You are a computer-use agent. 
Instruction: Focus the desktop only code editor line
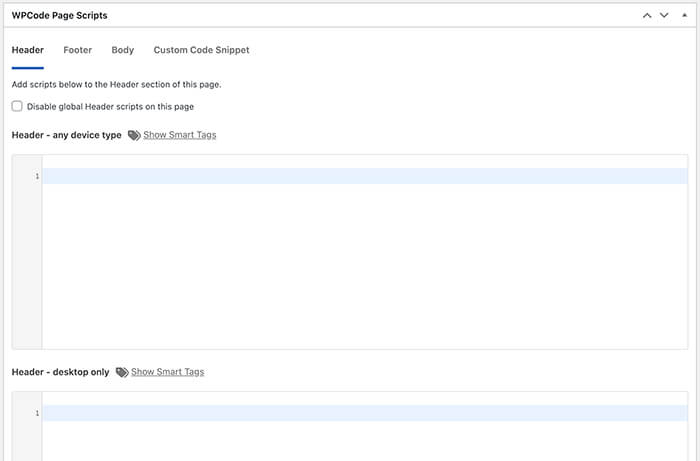[x=365, y=413]
